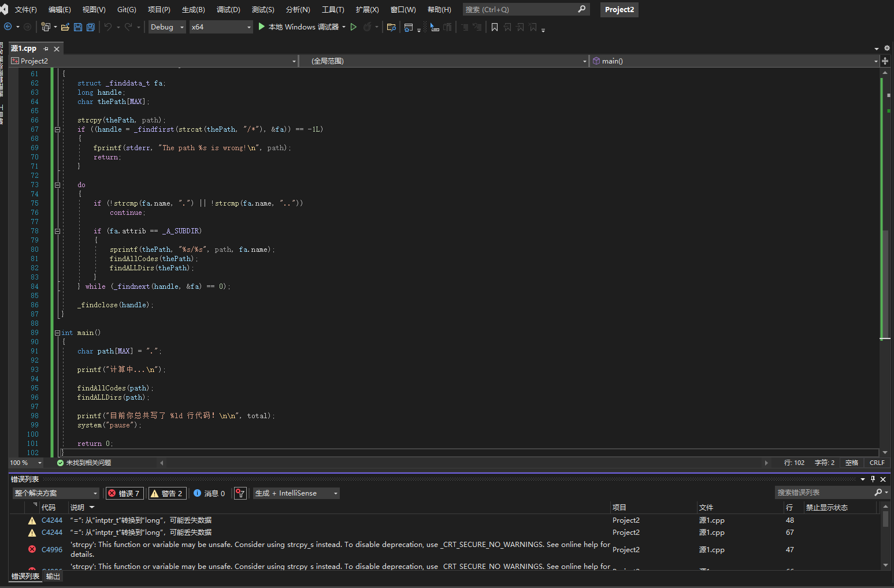Click the error list filter funnel icon
The height and width of the screenshot is (588, 894).
coord(240,493)
